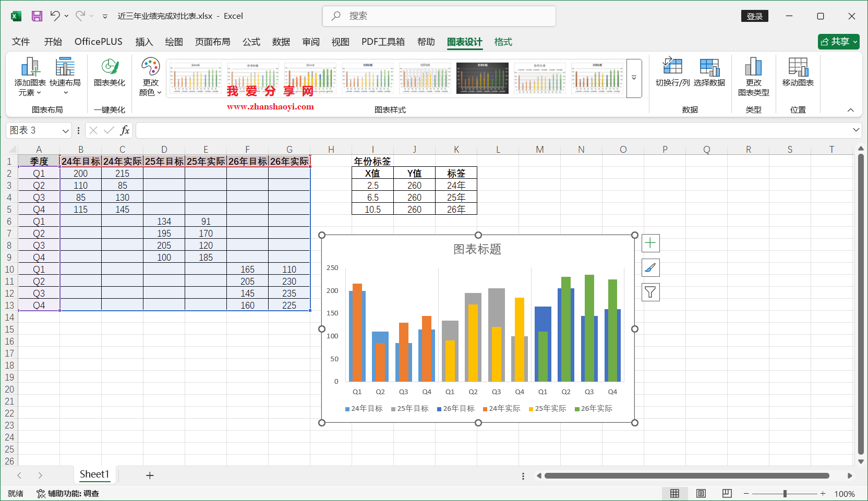
Task: Select the Sheet1 tab
Action: pos(94,474)
